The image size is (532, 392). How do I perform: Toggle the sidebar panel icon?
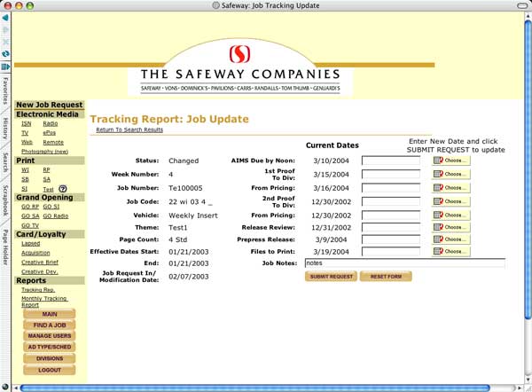pyautogui.click(x=5, y=67)
